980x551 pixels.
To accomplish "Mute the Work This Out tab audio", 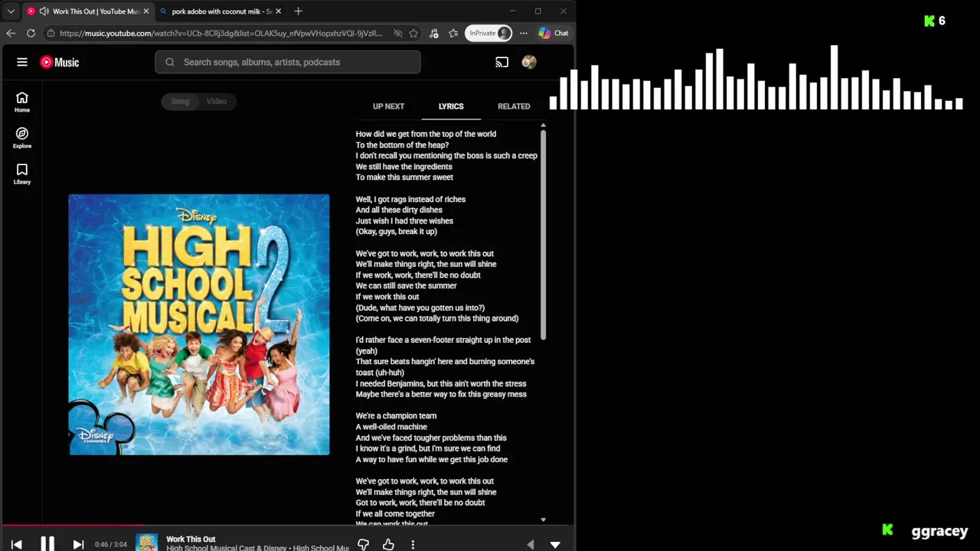I will [44, 11].
